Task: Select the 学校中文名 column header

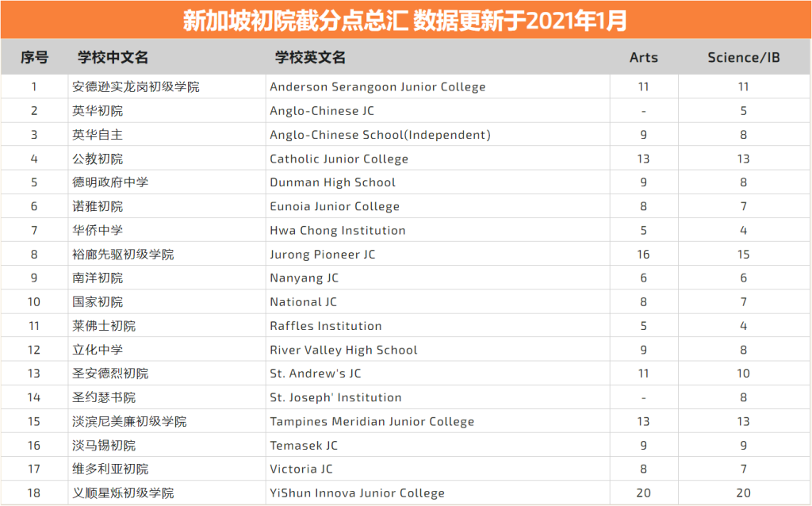Action: coord(113,57)
